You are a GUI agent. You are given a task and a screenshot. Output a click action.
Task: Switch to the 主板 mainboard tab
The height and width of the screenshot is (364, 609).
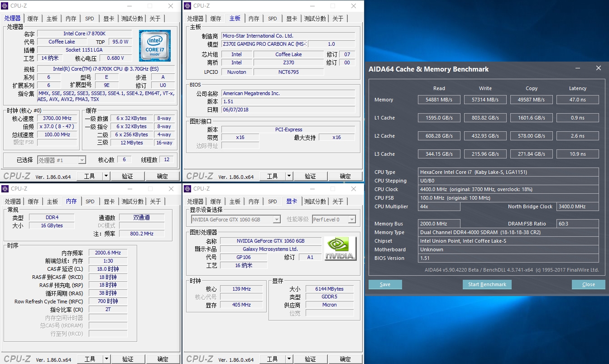pos(52,18)
